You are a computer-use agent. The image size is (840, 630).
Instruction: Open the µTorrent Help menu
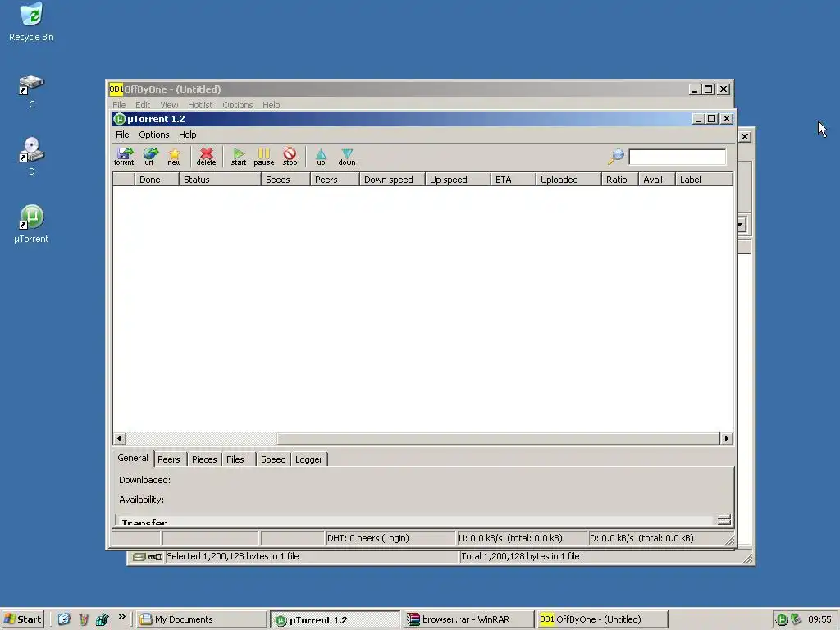[188, 135]
